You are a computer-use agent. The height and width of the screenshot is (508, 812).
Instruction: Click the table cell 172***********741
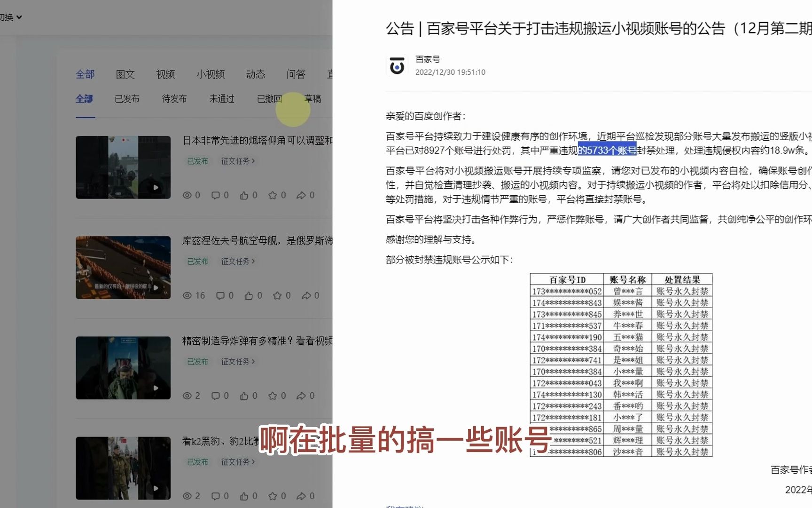pos(567,360)
